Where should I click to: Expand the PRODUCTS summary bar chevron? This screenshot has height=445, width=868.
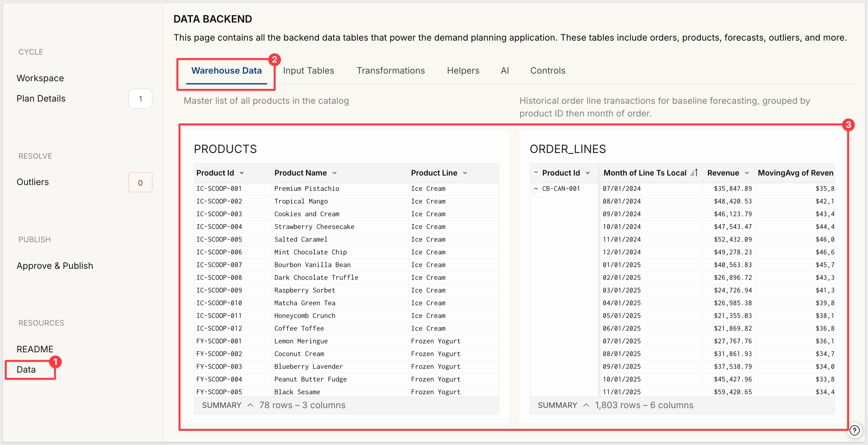(x=250, y=405)
